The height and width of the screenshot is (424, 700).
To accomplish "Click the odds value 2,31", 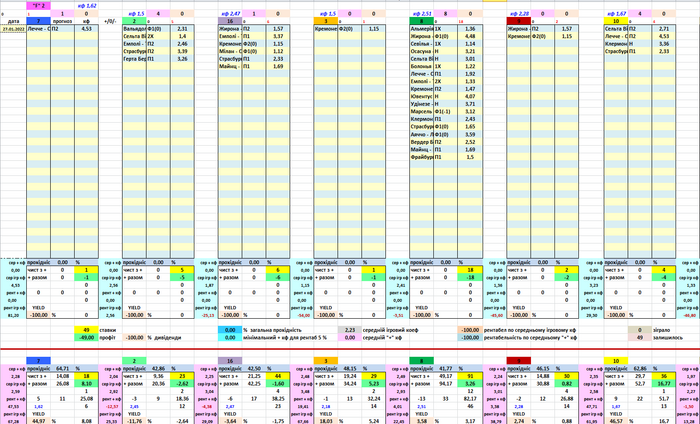I will pyautogui.click(x=182, y=29).
